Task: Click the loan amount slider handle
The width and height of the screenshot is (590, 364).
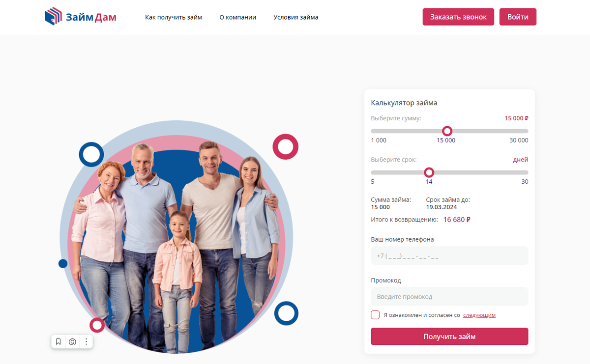Action: click(x=447, y=131)
